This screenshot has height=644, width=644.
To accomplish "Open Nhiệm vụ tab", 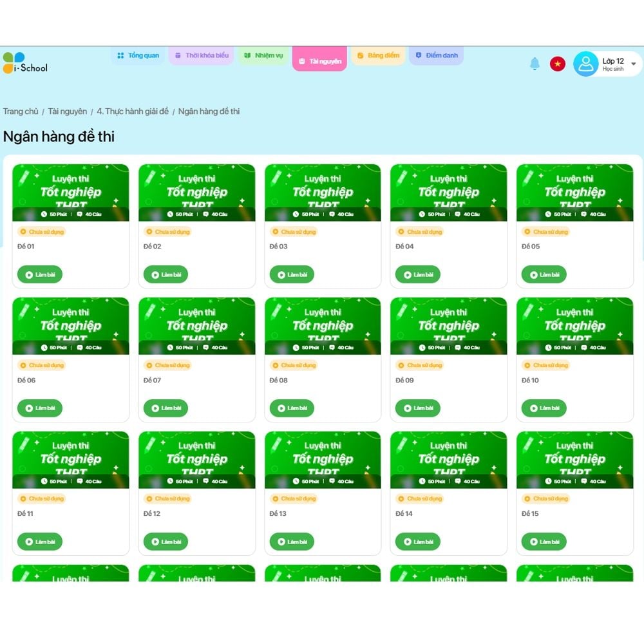I will click(263, 55).
